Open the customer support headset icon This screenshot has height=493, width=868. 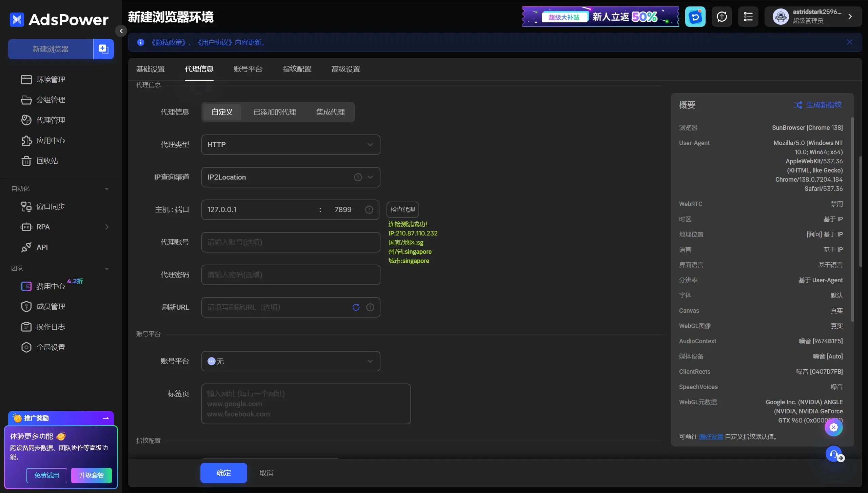coord(833,454)
